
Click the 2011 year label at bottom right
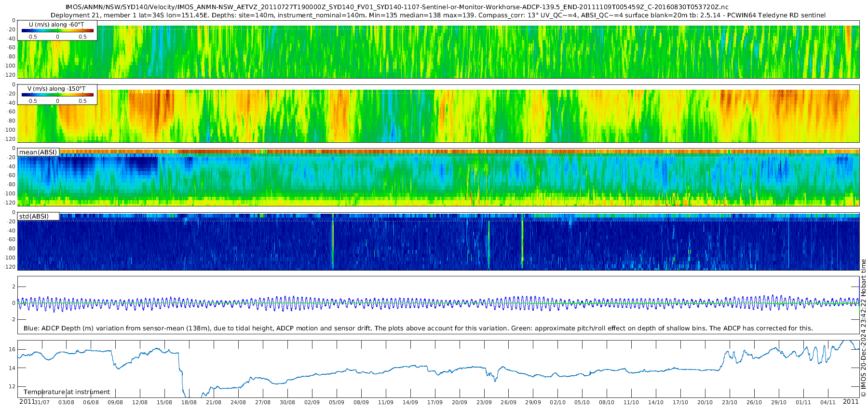point(851,402)
